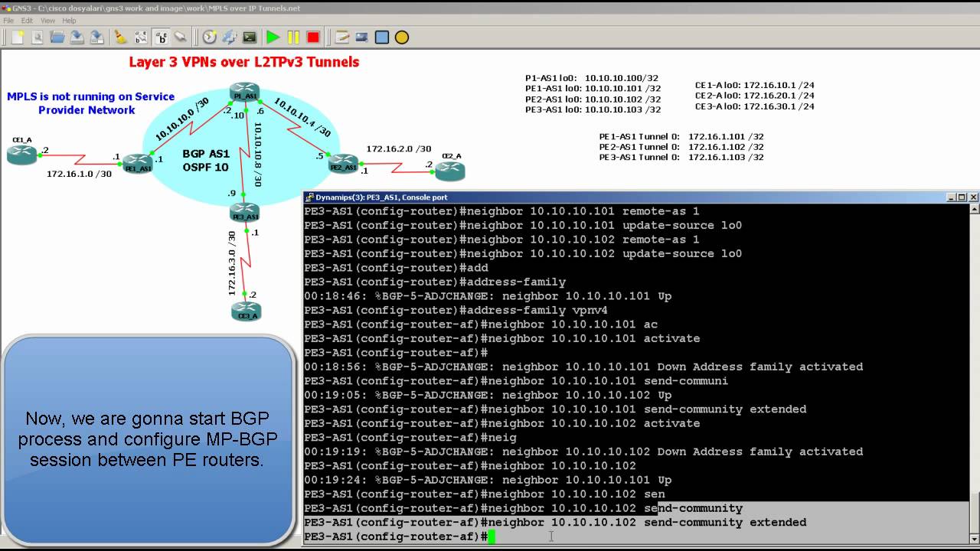This screenshot has width=980, height=551.
Task: Start all devices with green play
Action: [x=273, y=37]
